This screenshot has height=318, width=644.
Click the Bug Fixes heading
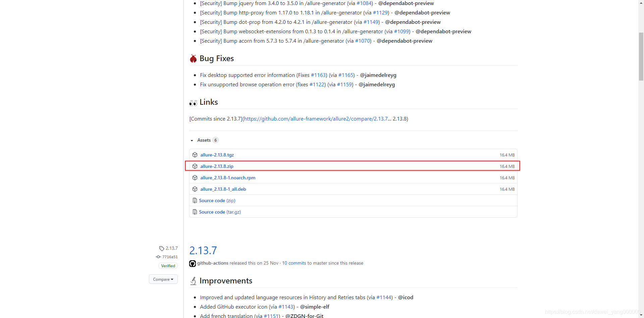[217, 58]
